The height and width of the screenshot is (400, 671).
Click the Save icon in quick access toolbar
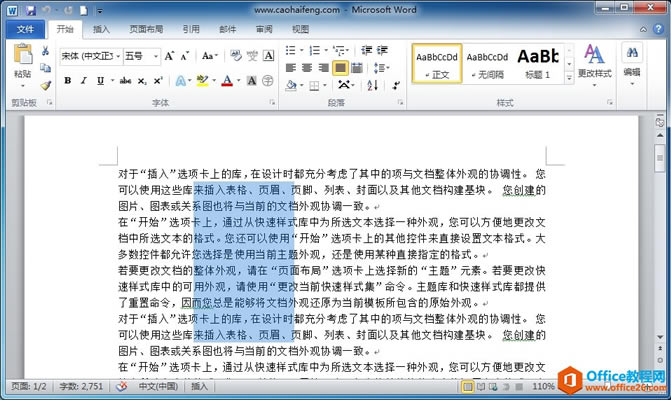point(30,10)
